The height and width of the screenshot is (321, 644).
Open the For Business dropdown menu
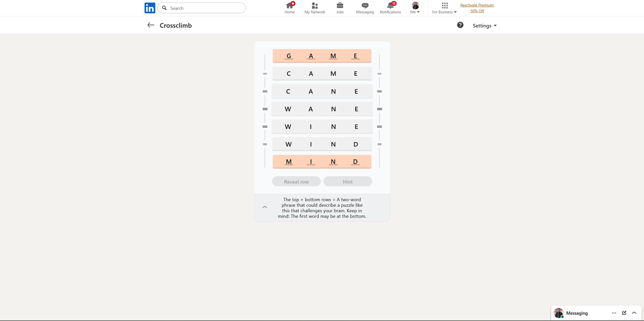point(444,8)
